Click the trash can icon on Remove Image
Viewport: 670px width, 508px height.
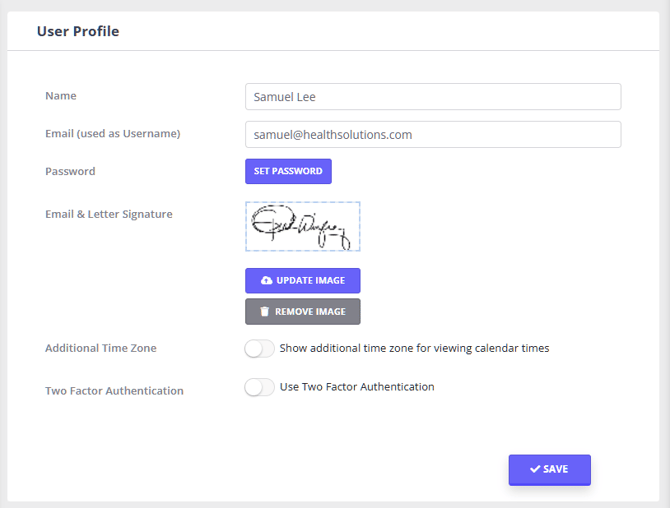click(x=265, y=312)
